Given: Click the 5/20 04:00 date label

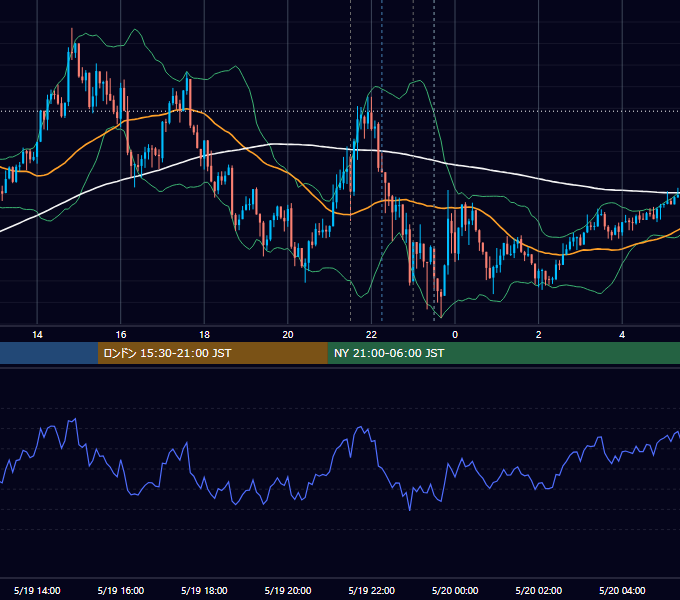Looking at the screenshot, I should pos(622,590).
